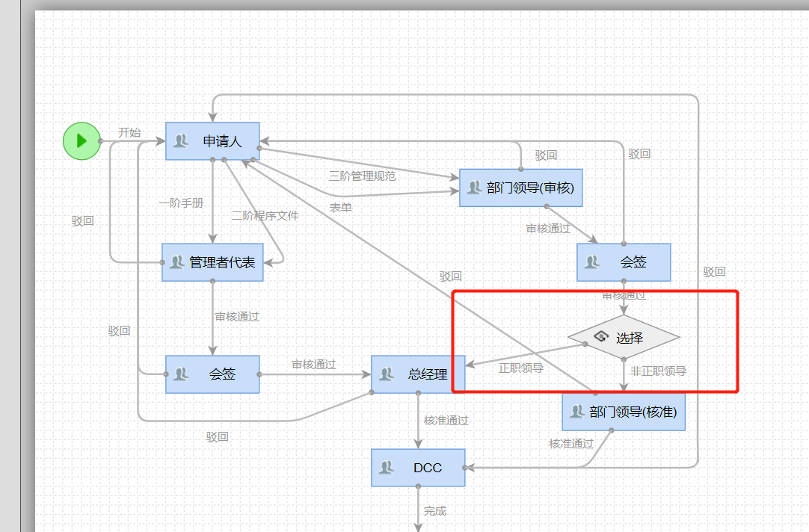This screenshot has width=809, height=532.
Task: Select 审核通过 label between 会签 and 总经理
Action: [x=314, y=365]
